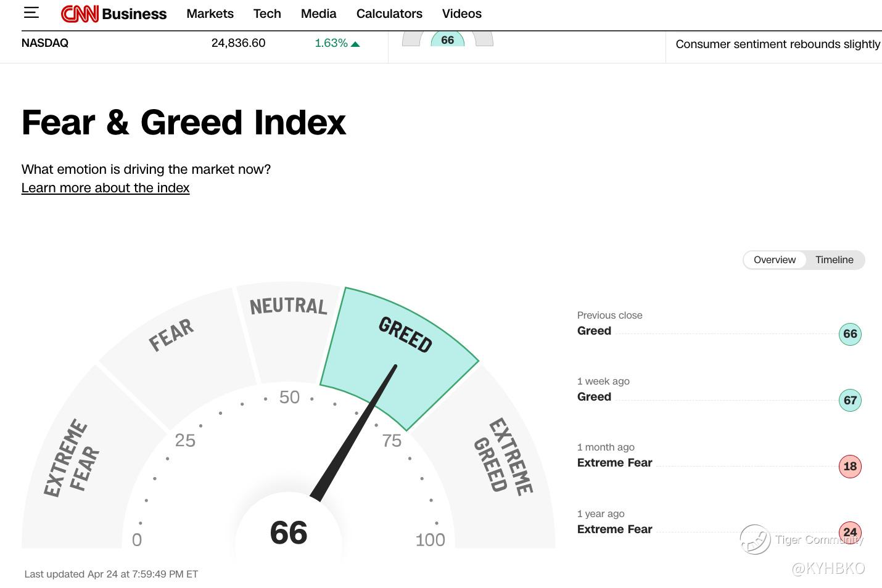Click the CNN Business logo
This screenshot has height=588, width=882.
coord(113,14)
